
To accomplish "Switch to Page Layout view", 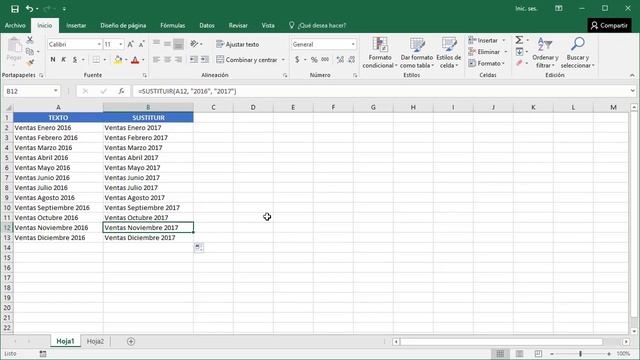I will point(519,353).
